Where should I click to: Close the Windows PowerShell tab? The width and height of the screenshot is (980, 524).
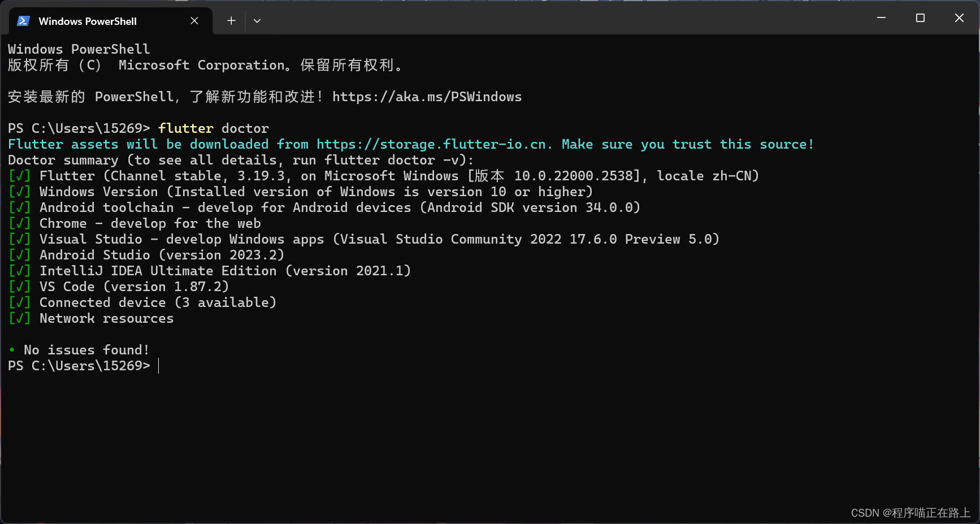pos(194,21)
